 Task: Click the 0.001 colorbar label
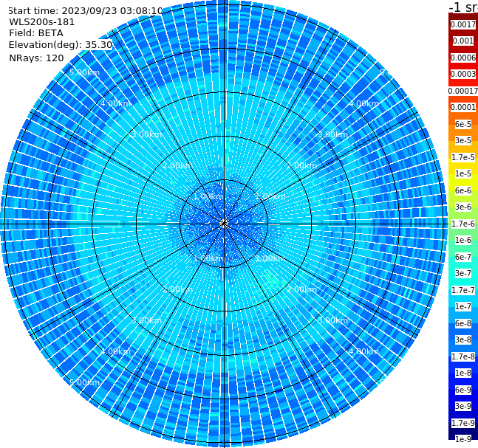463,41
